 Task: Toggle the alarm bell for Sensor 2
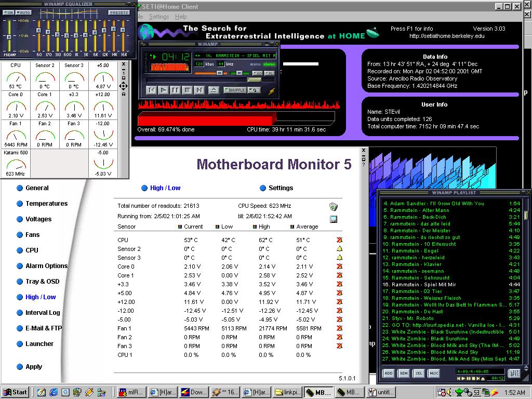[339, 249]
